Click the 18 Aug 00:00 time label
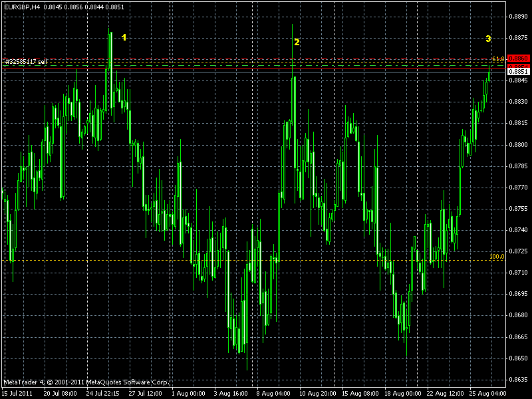 [403, 394]
